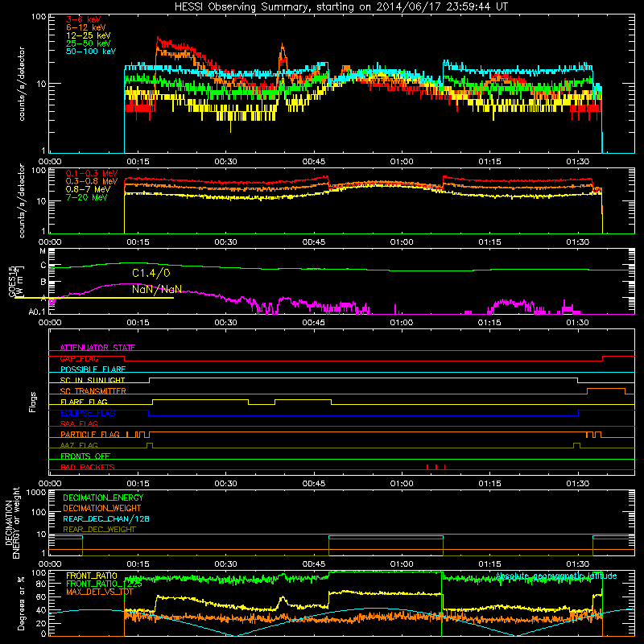
Task: Pick the 50-100 keV legend label
Action: 91,52
